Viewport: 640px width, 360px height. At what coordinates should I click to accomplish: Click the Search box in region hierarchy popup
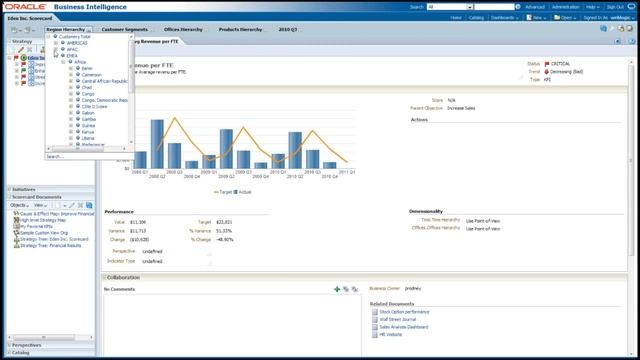click(89, 156)
